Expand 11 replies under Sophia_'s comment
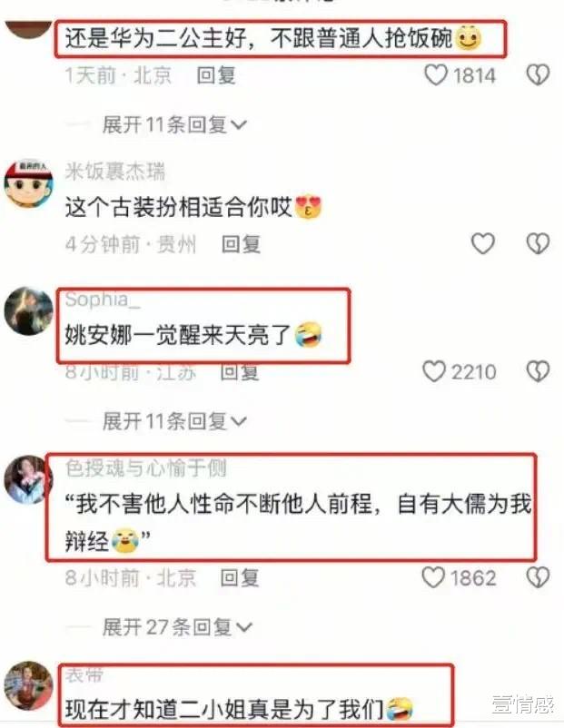The height and width of the screenshot is (728, 564). click(x=174, y=421)
